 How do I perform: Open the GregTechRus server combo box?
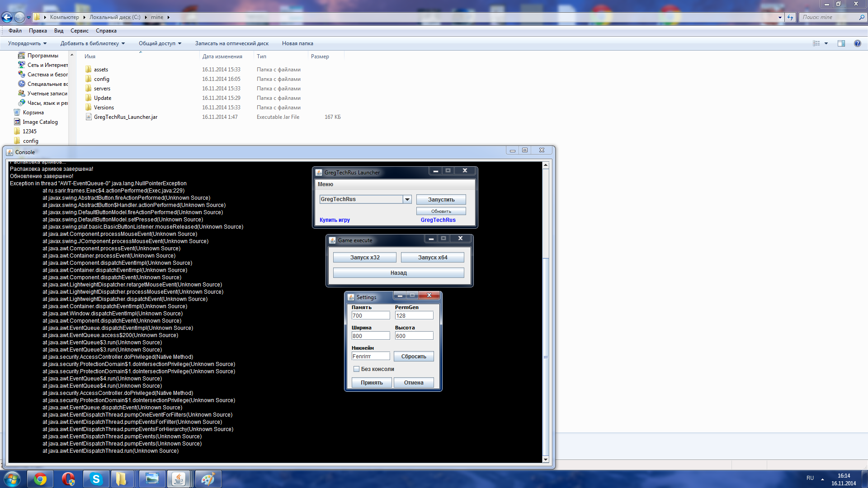(x=365, y=199)
